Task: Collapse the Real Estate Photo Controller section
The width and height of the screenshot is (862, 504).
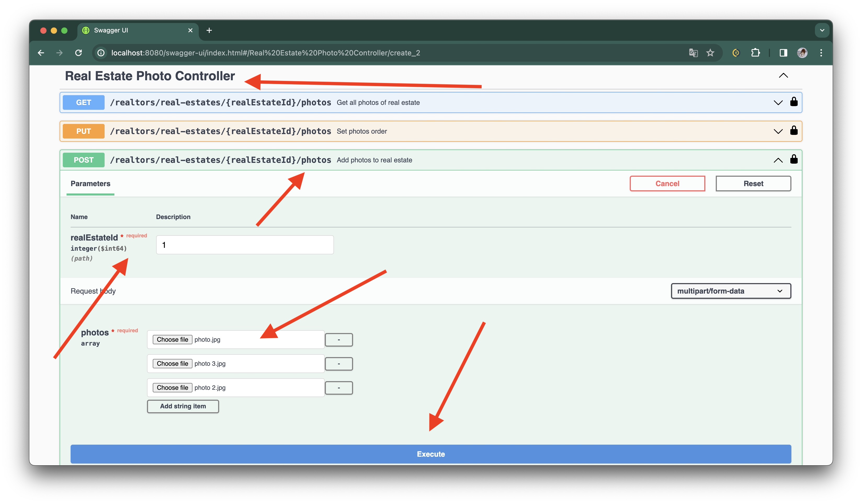Action: click(x=783, y=76)
